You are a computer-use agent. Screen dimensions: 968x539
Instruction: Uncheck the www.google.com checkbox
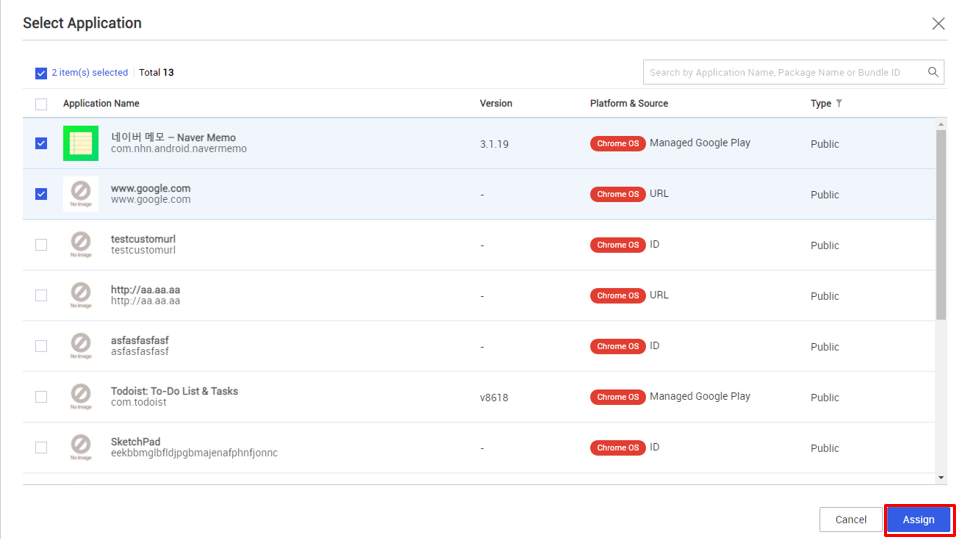coord(41,194)
